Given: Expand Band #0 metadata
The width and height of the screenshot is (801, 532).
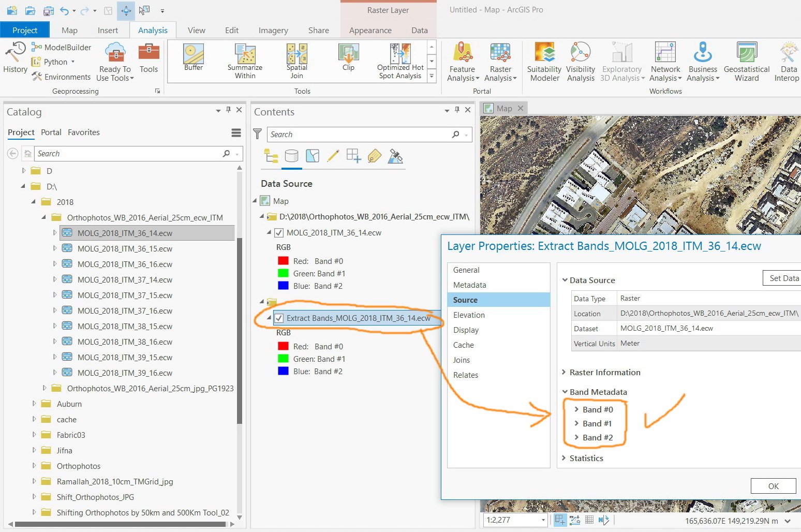Looking at the screenshot, I should pos(576,409).
